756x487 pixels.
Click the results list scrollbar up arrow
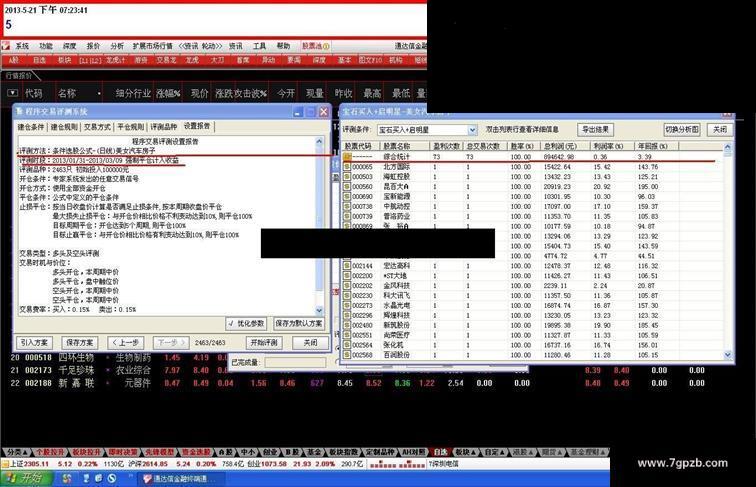[x=728, y=146]
